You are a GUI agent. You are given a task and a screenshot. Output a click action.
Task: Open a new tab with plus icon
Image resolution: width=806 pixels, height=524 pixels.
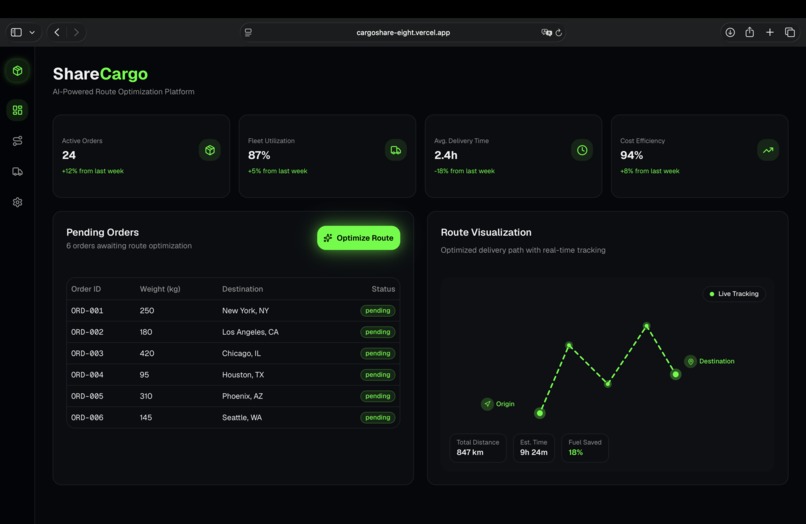point(770,32)
